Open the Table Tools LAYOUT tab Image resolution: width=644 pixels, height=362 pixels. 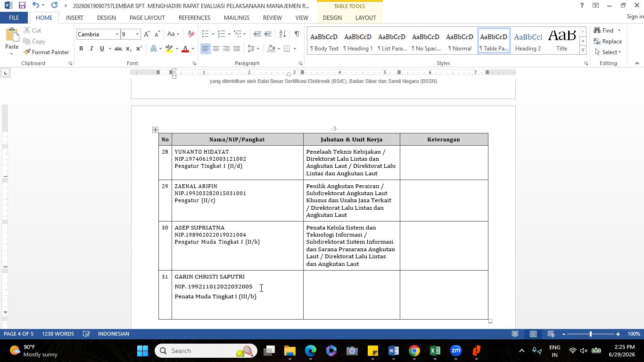coord(365,18)
